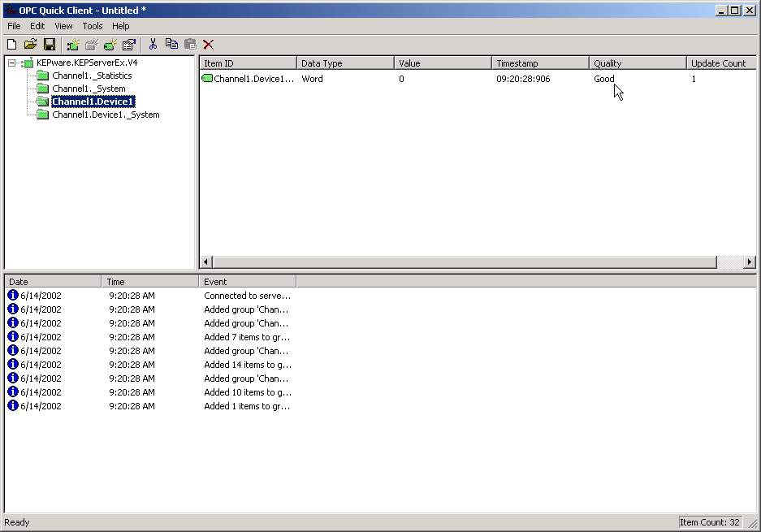This screenshot has width=761, height=532.
Task: Click the New Item toolbar icon
Action: click(110, 45)
